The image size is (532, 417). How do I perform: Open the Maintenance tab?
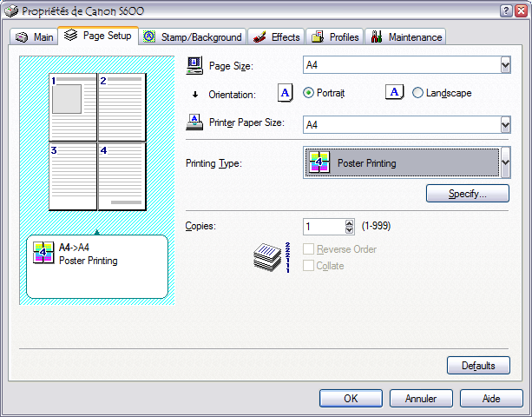[x=405, y=37]
